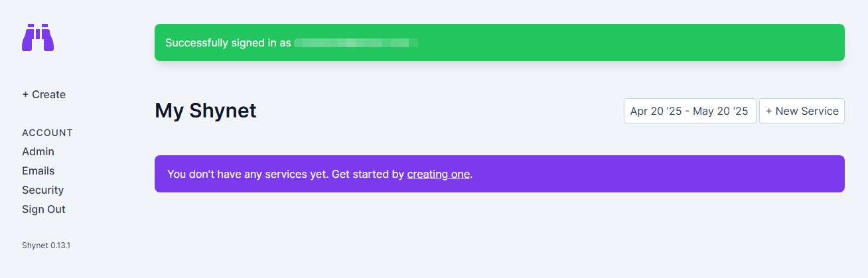Open the Admin page
The image size is (868, 278).
pyautogui.click(x=38, y=152)
